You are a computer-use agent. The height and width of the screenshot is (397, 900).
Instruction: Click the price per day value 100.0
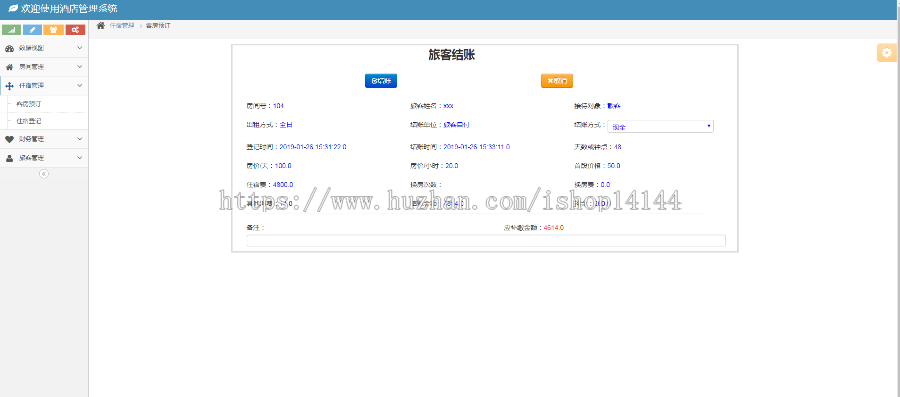[282, 166]
